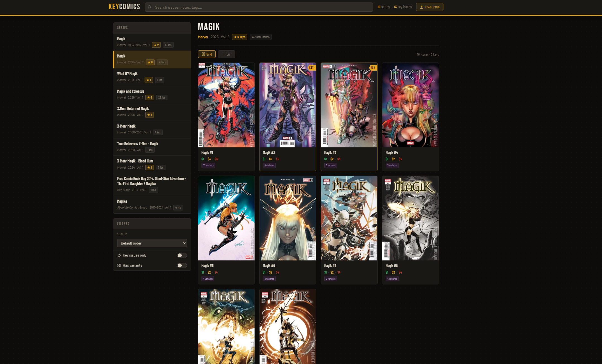The height and width of the screenshot is (364, 602).
Task: Click the star icon next to Key issues only
Action: (x=119, y=255)
